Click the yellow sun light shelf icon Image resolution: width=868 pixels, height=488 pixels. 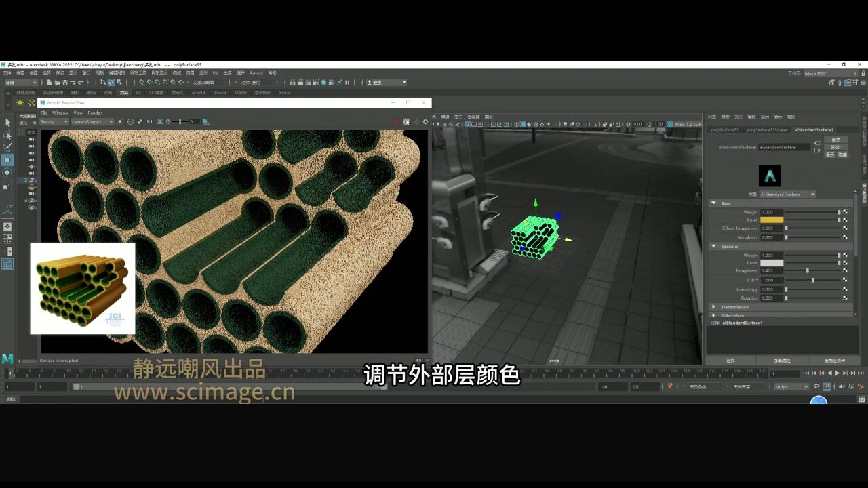[20, 103]
